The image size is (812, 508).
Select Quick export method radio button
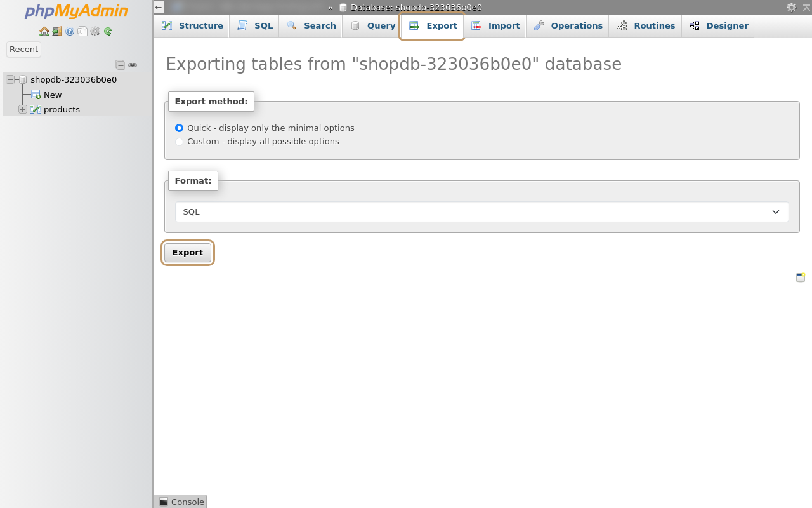click(179, 128)
